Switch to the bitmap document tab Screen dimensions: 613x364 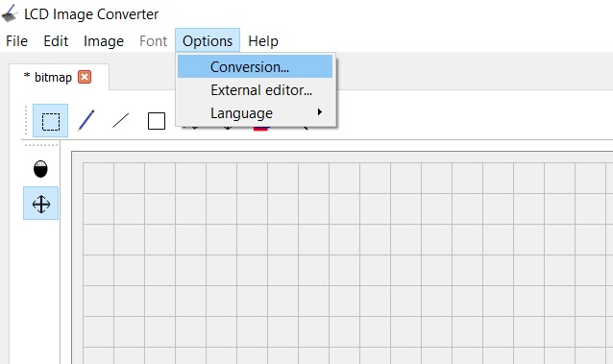click(59, 77)
